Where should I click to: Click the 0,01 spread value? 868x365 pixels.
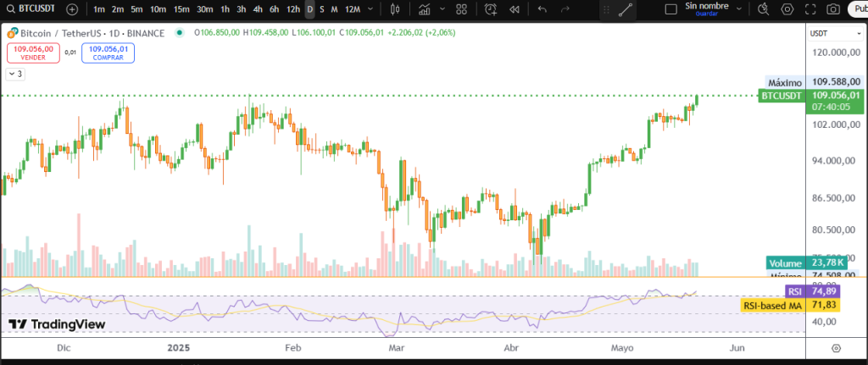pyautogui.click(x=70, y=53)
